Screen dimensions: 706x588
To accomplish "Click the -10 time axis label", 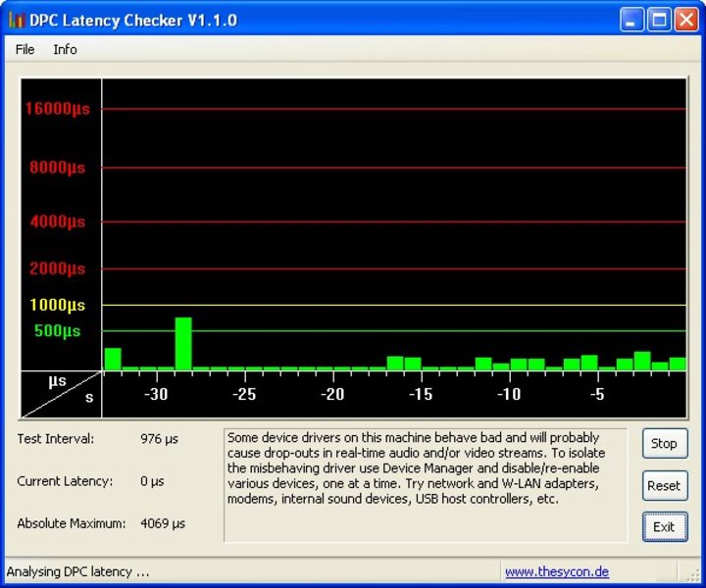I will point(509,394).
